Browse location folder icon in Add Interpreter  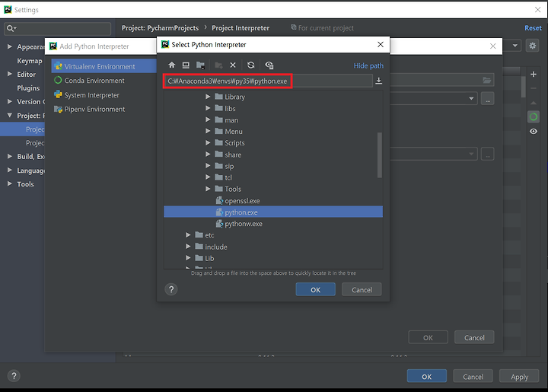point(487,81)
